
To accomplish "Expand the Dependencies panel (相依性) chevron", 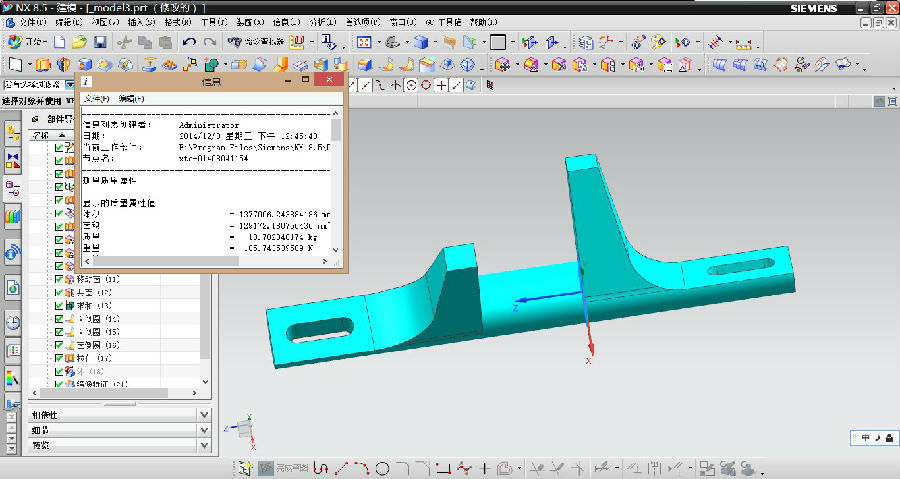I will click(204, 415).
